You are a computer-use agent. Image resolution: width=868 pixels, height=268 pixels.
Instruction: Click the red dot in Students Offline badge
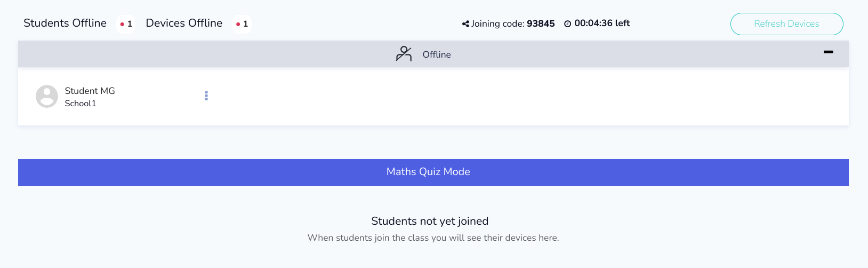pos(122,24)
